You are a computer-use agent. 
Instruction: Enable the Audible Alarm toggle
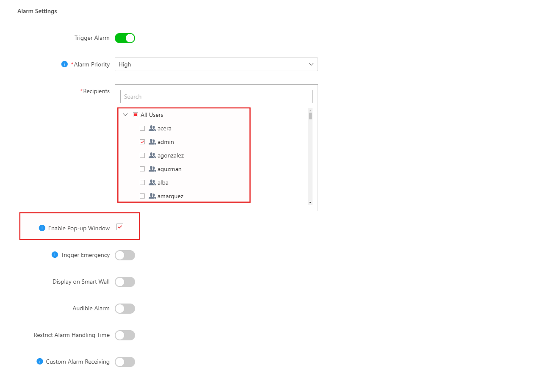click(x=125, y=309)
